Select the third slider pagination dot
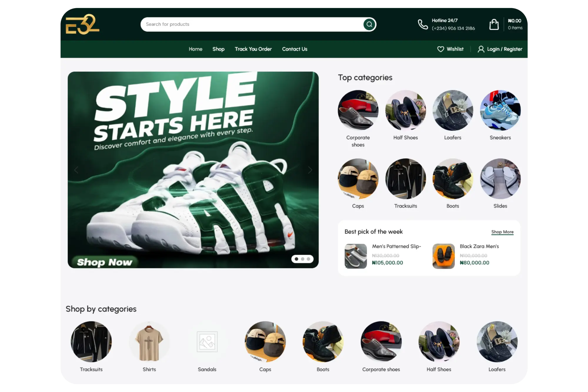The width and height of the screenshot is (588, 392). [x=308, y=259]
